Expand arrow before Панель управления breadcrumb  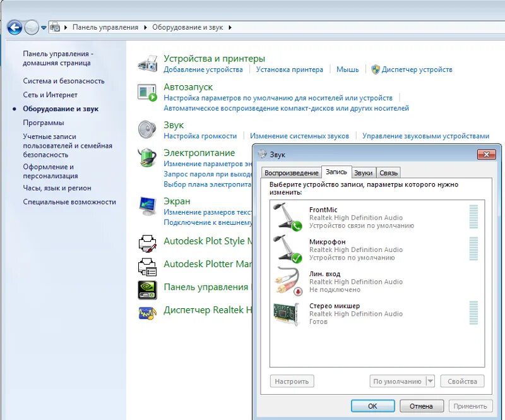(66, 27)
